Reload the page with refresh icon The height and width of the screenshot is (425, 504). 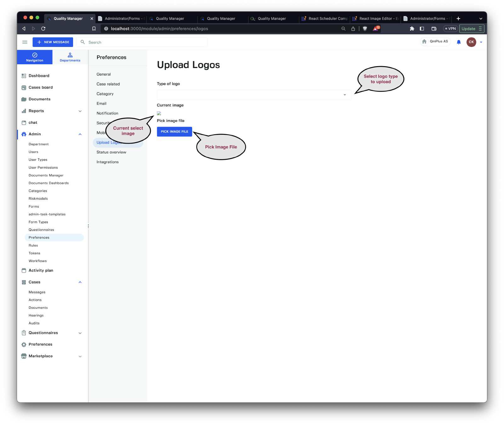(x=43, y=29)
